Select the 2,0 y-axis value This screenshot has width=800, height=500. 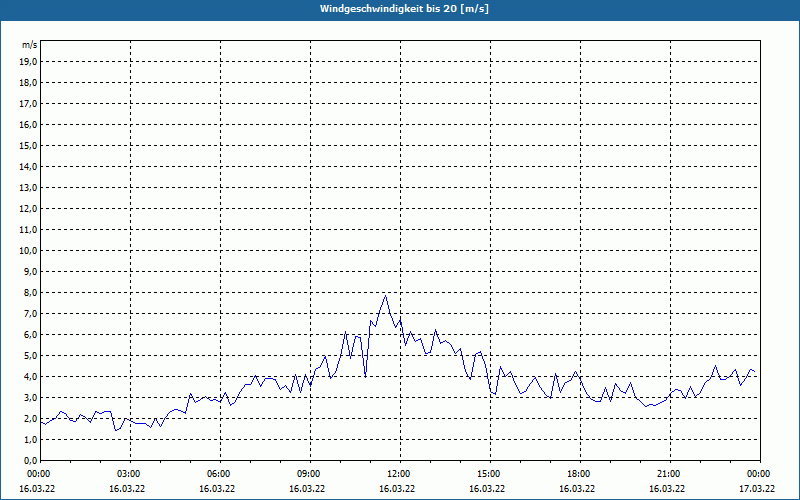point(30,419)
